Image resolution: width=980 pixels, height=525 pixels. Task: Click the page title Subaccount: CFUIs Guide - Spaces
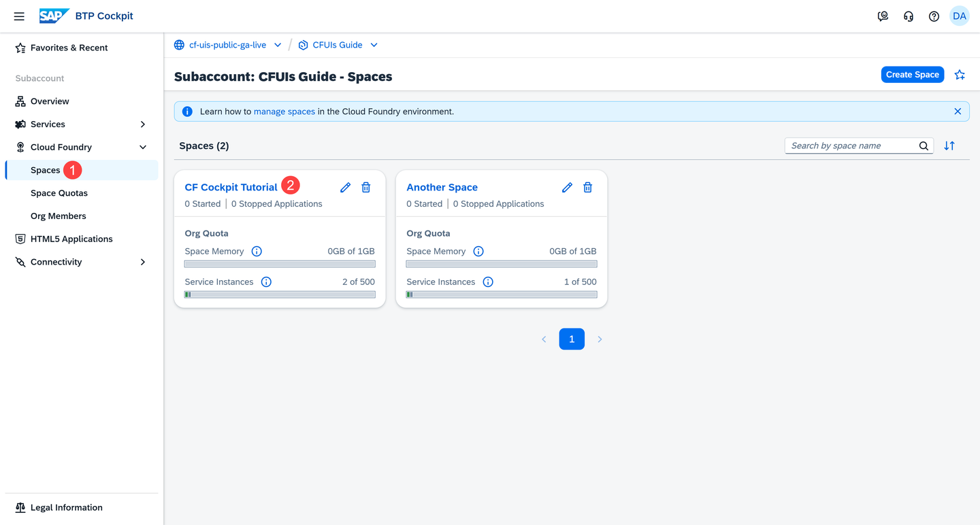click(x=283, y=76)
